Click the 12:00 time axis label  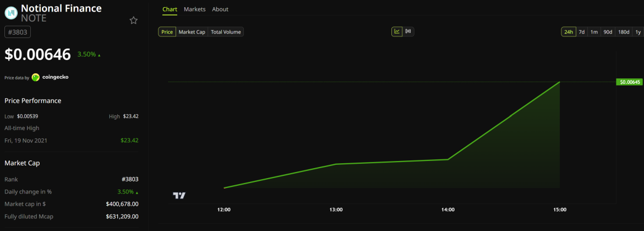click(224, 209)
